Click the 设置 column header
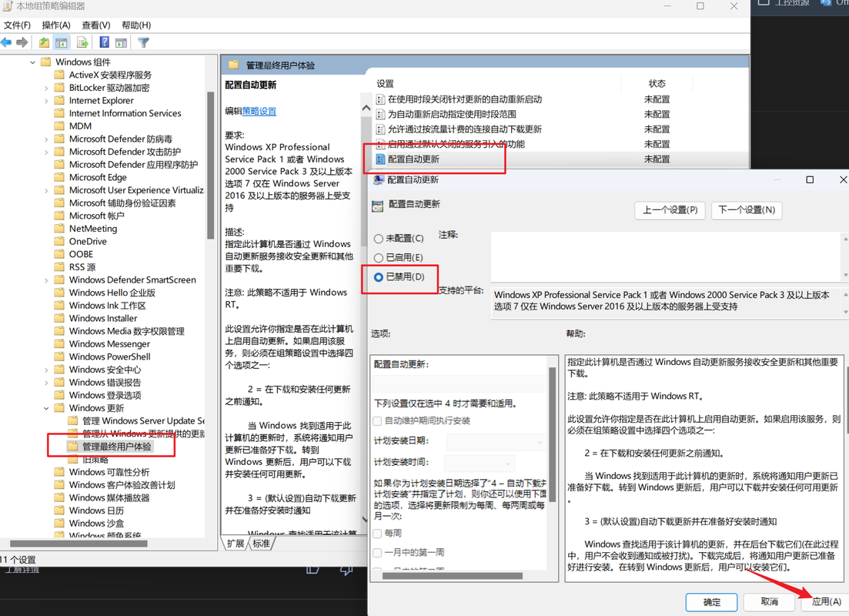Screen dimensions: 849x616 tap(385, 83)
